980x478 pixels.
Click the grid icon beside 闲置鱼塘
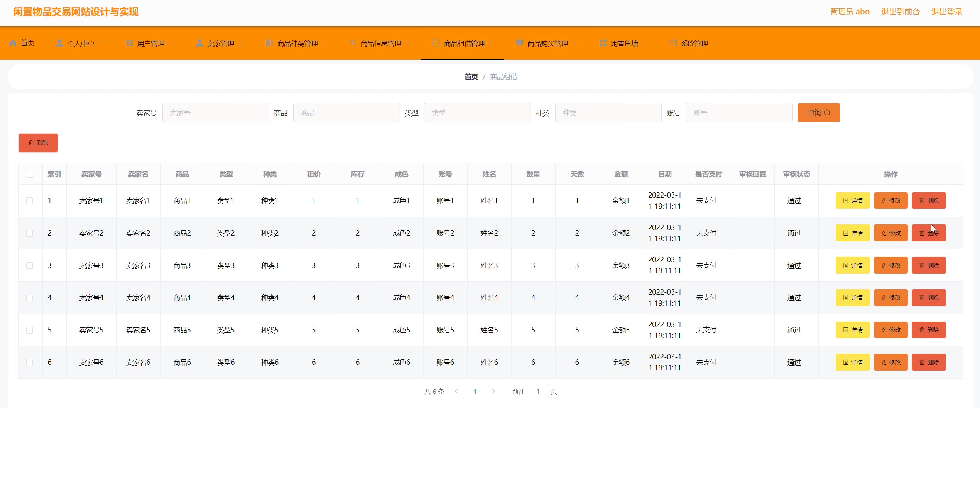pos(603,43)
